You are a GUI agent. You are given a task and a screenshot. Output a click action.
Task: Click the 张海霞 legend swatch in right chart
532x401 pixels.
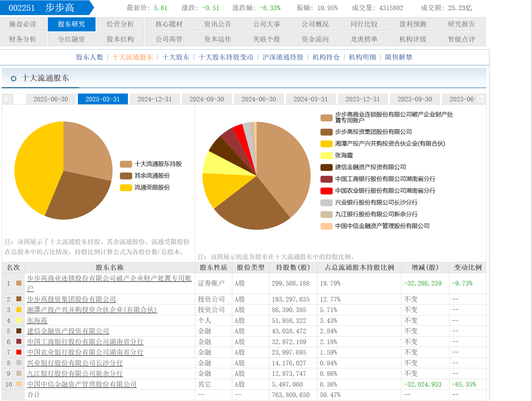(x=327, y=156)
